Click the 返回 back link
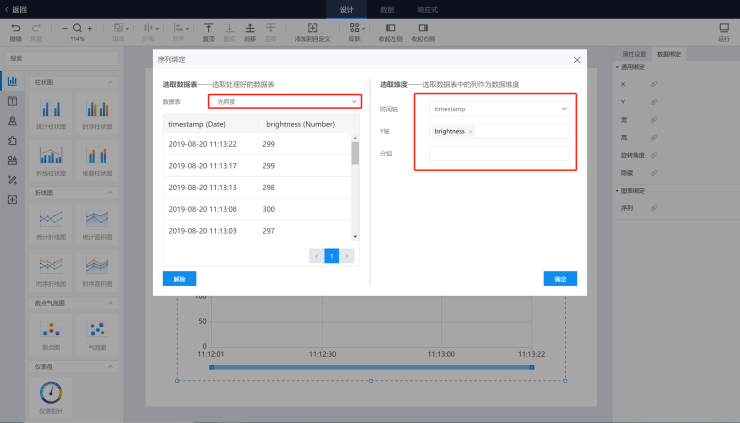740x423 pixels. pos(16,9)
